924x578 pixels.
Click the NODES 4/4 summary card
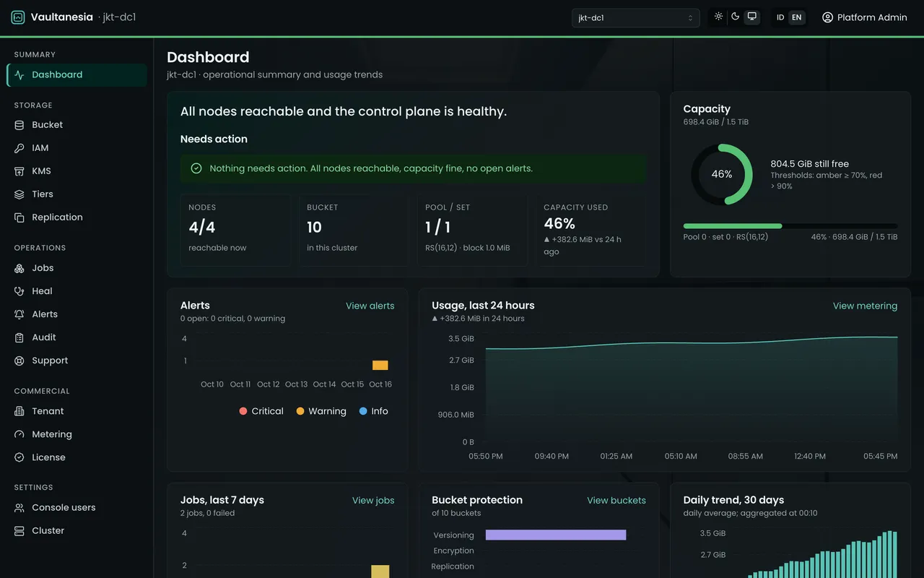point(235,230)
